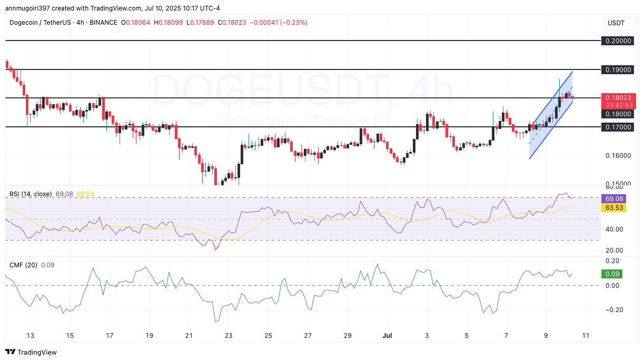This screenshot has width=644, height=361.
Task: Click the 0.17000 price level label
Action: [x=618, y=127]
